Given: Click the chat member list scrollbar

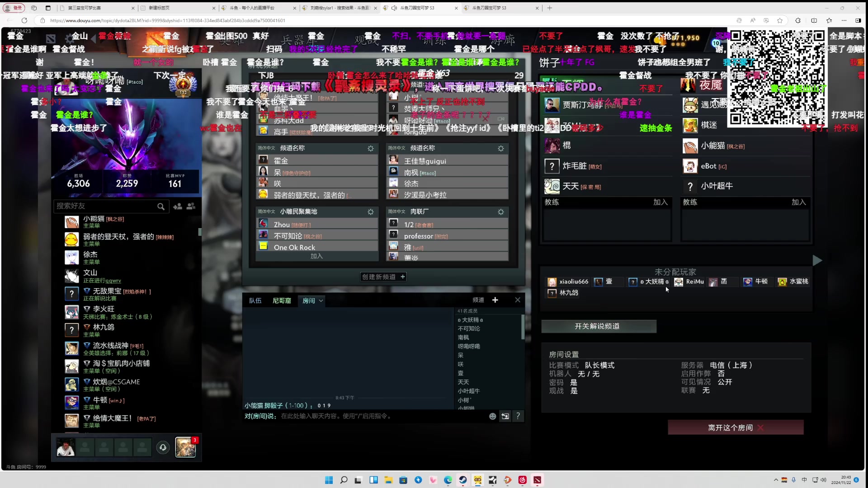Looking at the screenshot, I should (523, 327).
